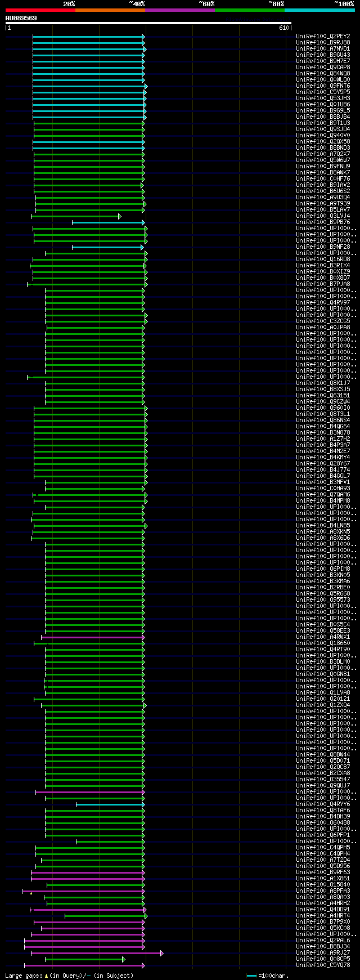Click the 'Large gaps' legend text
The height and width of the screenshot is (980, 360).
(69, 975)
